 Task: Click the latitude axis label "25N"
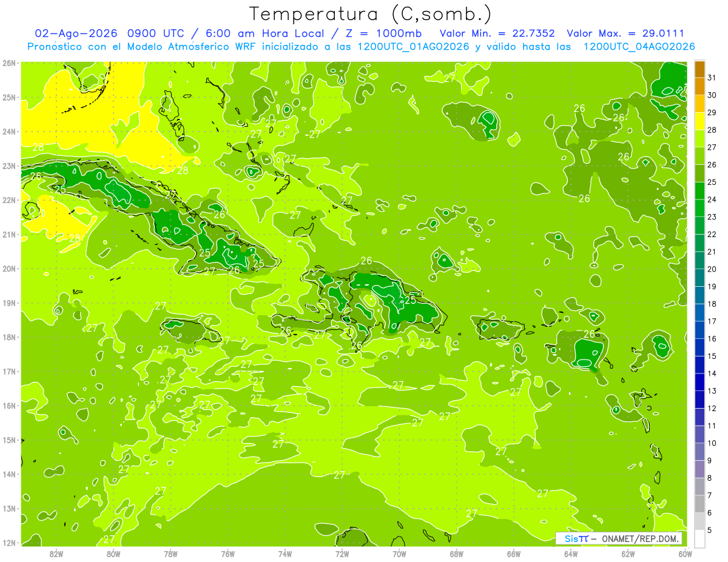[9, 98]
